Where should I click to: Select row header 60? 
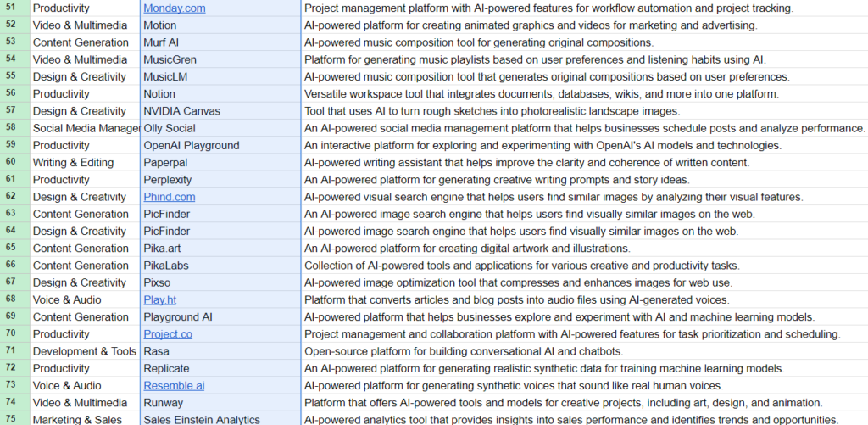14,162
